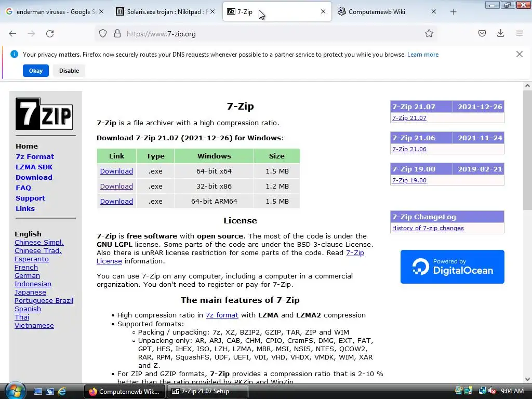
Task: Go to Home in the sidebar
Action: 27,146
